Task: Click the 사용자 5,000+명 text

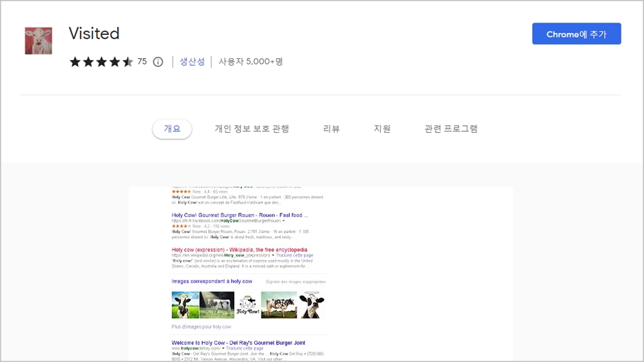Action: pyautogui.click(x=251, y=62)
